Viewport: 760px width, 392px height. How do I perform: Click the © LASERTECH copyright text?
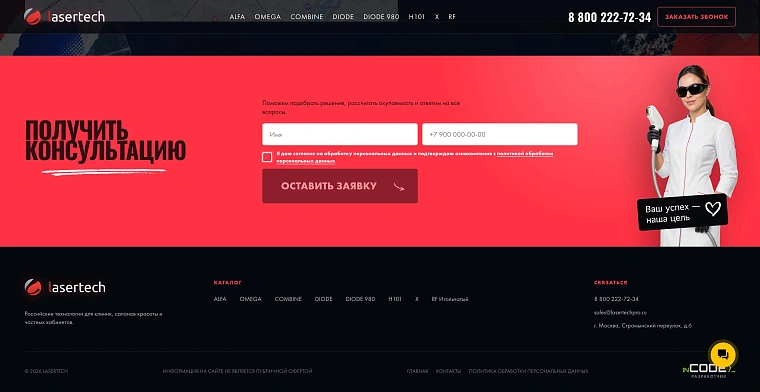tap(47, 371)
